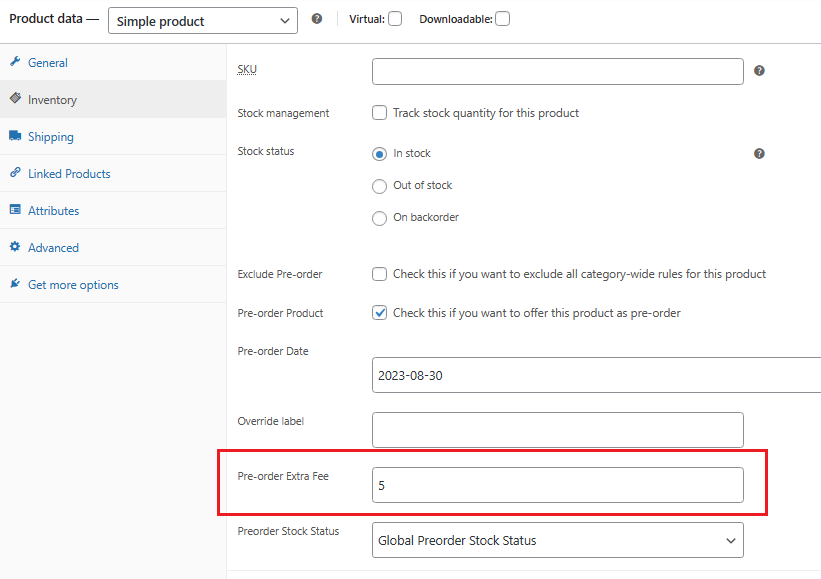Open the Get more options tab

tap(113, 284)
